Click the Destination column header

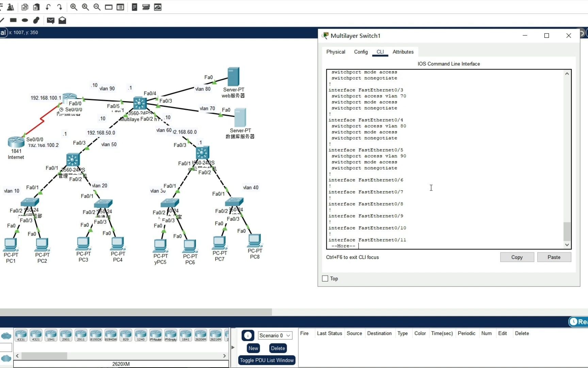coord(379,333)
